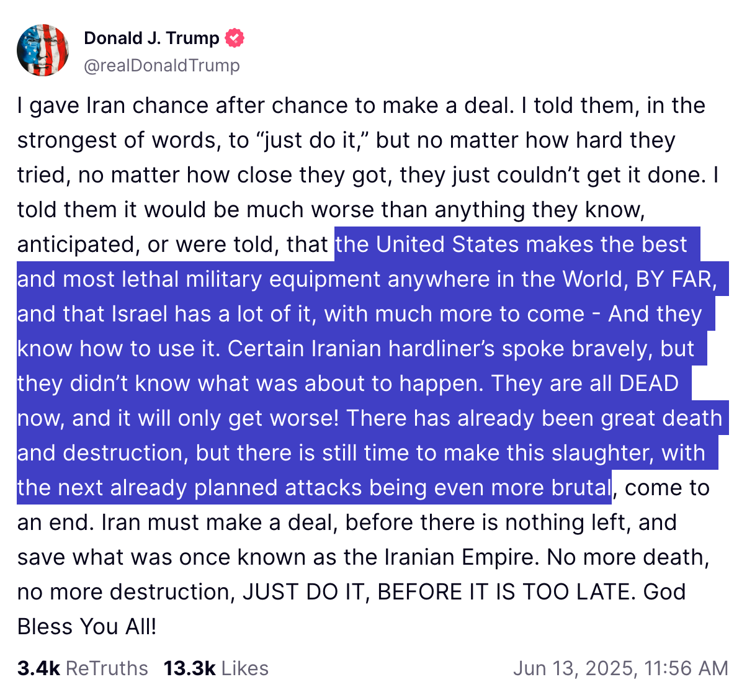The image size is (747, 700).
Task: Click the red verified badge icon
Action: (234, 38)
